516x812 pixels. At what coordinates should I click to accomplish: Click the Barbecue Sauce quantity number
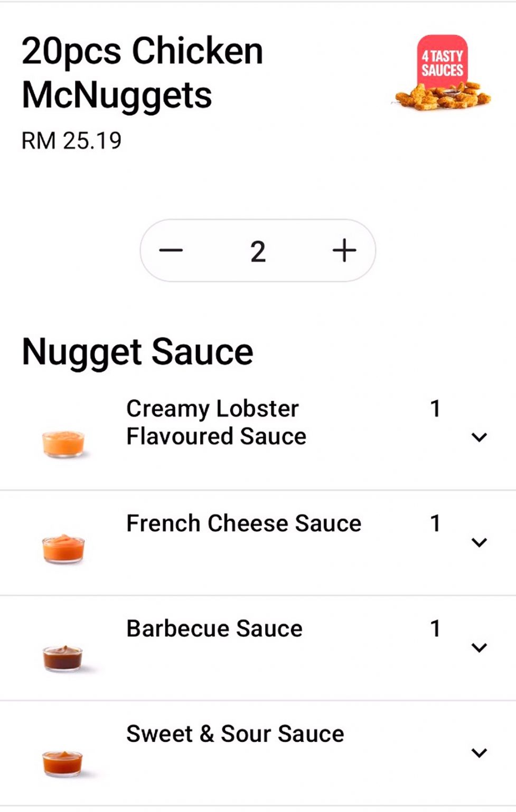(435, 629)
